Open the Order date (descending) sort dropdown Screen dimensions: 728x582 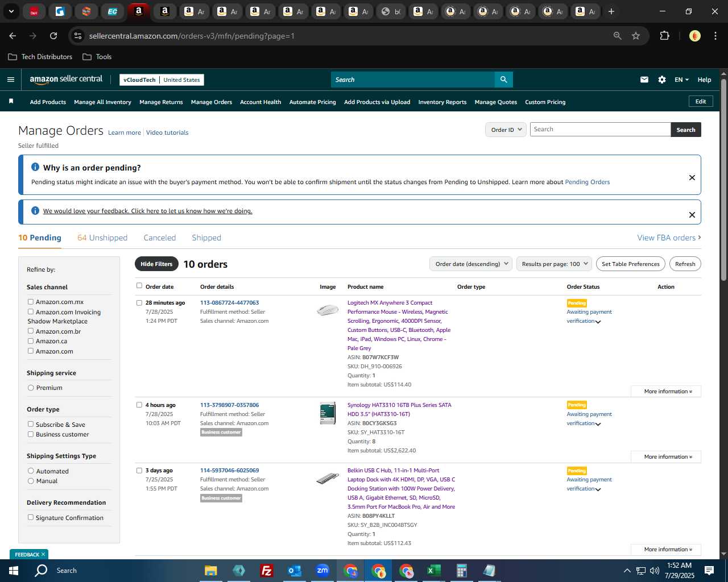(471, 264)
